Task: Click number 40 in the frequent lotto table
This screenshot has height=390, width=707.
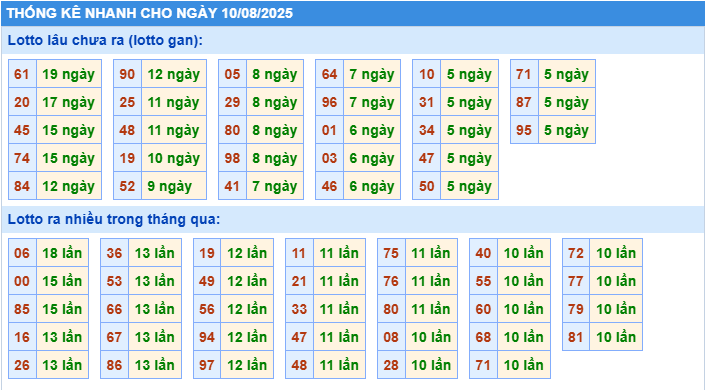Action: click(483, 253)
